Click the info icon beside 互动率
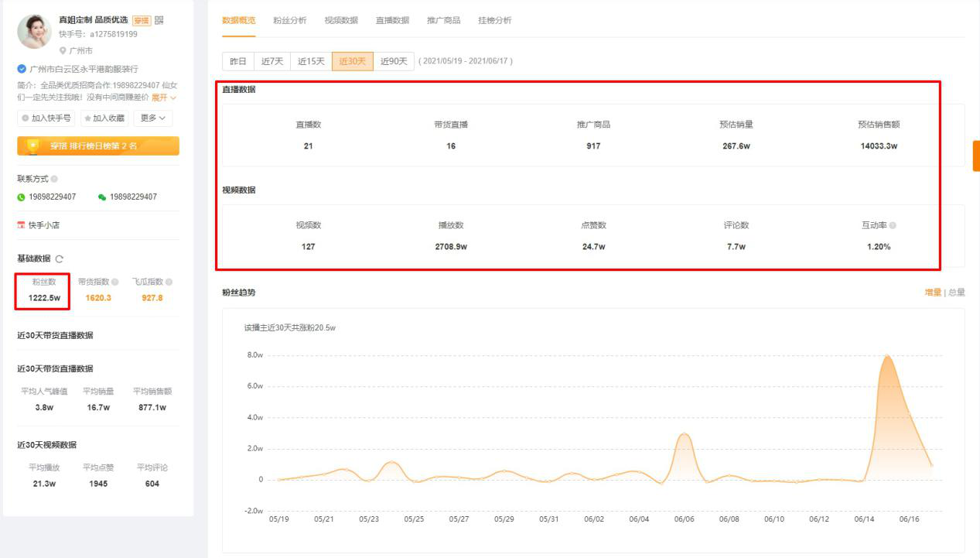The image size is (980, 558). [x=893, y=225]
